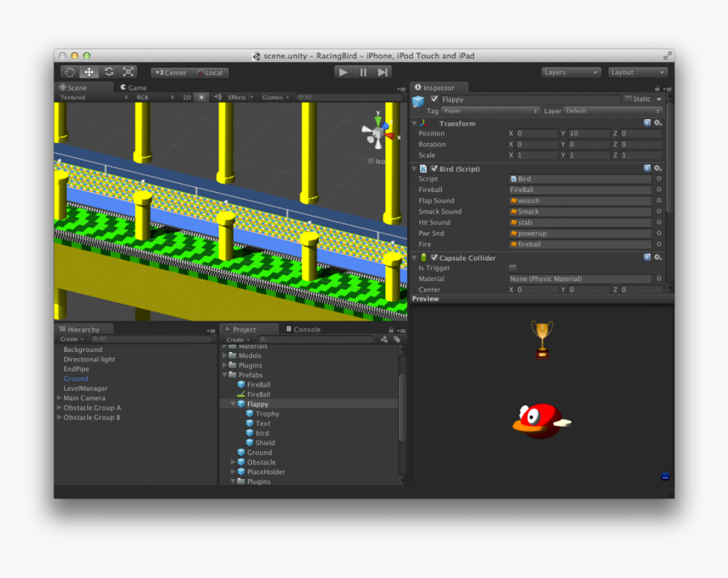Click the Inspector lock icon
The width and height of the screenshot is (728, 578).
pos(657,88)
